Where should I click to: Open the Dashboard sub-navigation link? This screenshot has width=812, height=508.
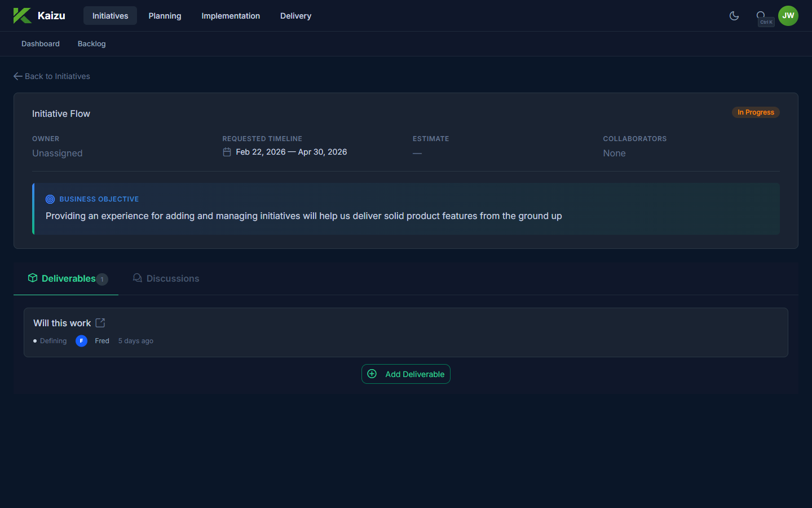click(x=41, y=44)
